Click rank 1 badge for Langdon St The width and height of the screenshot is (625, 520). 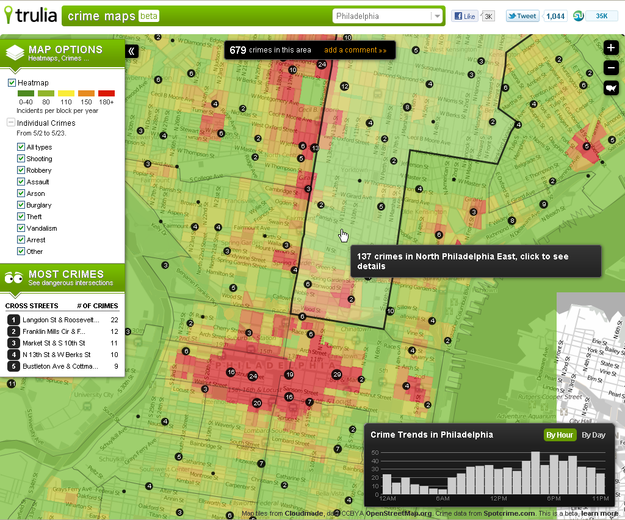click(x=14, y=320)
